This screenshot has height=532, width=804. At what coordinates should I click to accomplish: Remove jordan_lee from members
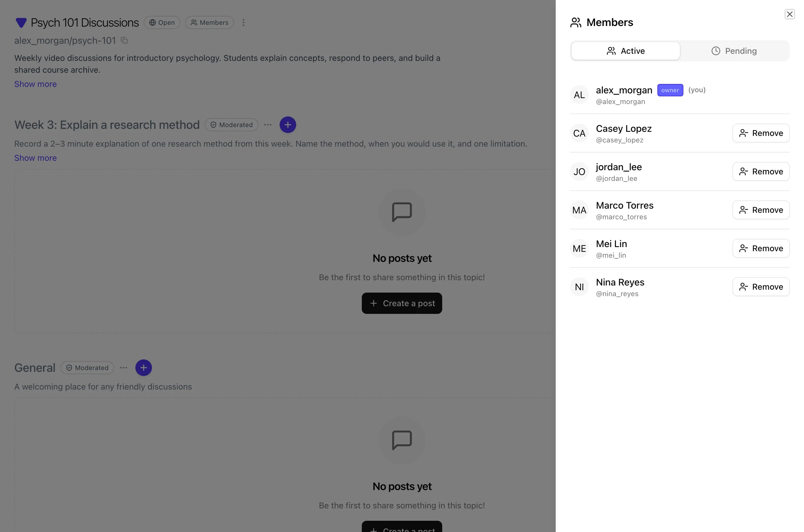pyautogui.click(x=761, y=171)
